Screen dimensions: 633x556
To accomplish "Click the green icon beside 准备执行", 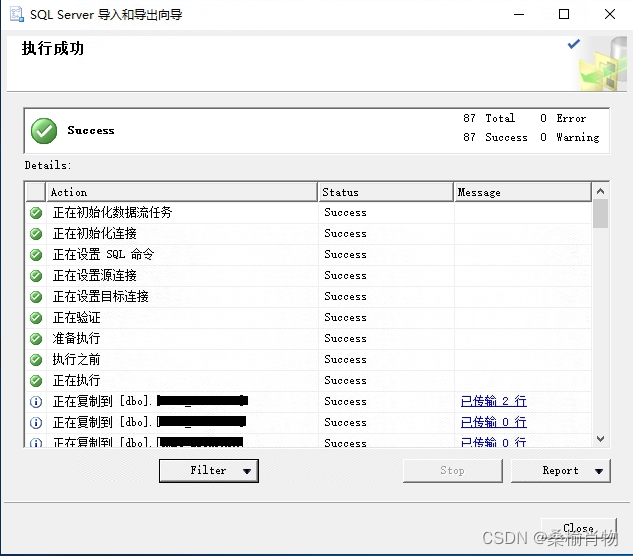I will [36, 339].
